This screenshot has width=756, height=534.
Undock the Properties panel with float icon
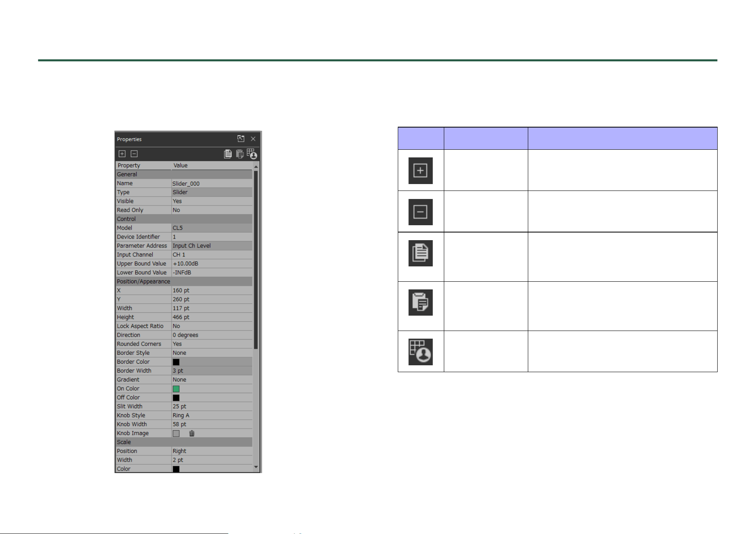(x=241, y=138)
